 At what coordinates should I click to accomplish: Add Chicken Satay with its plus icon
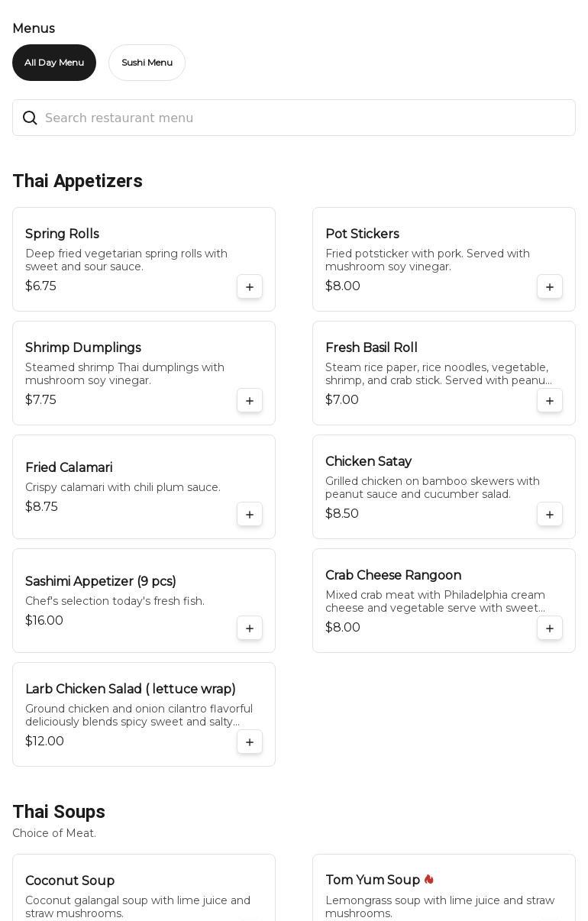tap(550, 515)
